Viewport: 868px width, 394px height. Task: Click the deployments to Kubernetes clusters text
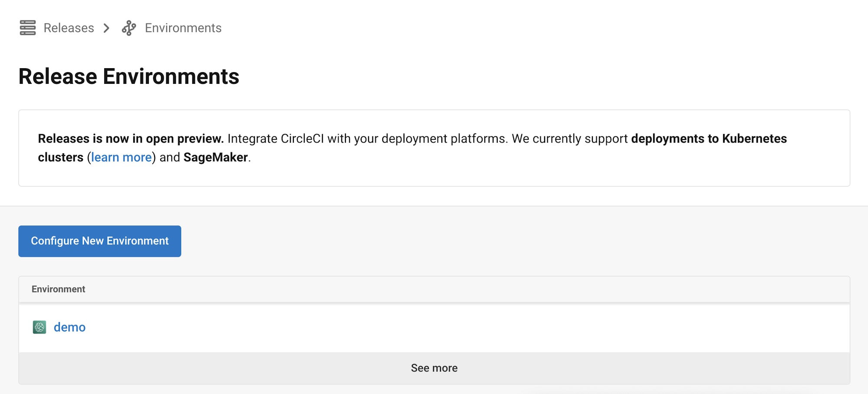point(707,139)
